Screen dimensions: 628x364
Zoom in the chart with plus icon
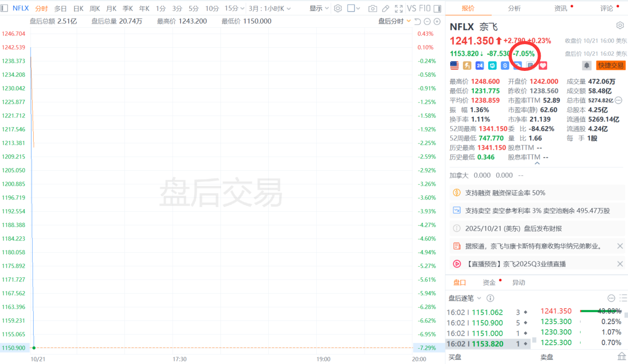(437, 22)
